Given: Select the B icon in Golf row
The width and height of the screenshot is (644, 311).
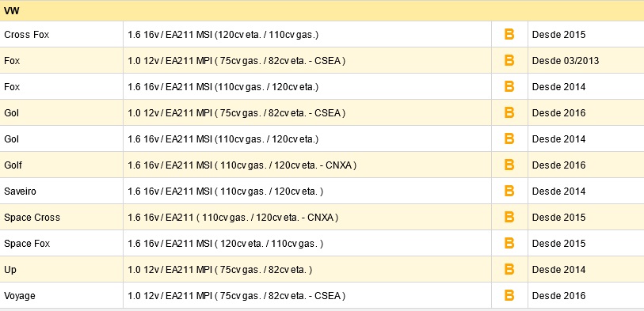Looking at the screenshot, I should pyautogui.click(x=509, y=165).
